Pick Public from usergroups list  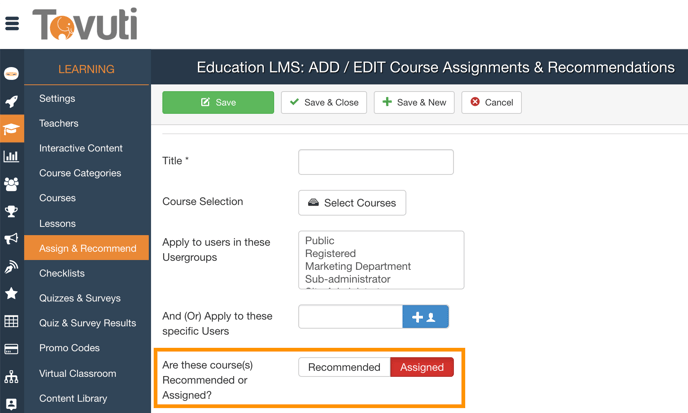point(320,241)
